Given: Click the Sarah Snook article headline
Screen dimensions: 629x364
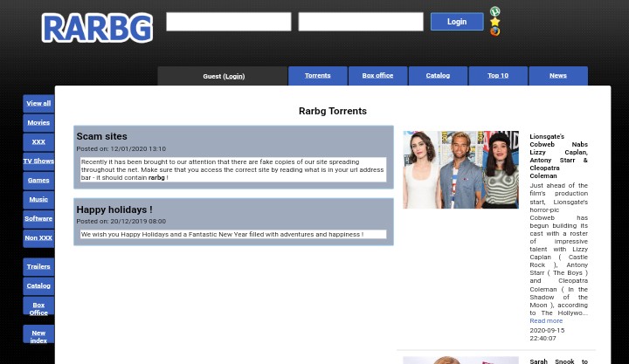Looking at the screenshot, I should click(558, 361).
